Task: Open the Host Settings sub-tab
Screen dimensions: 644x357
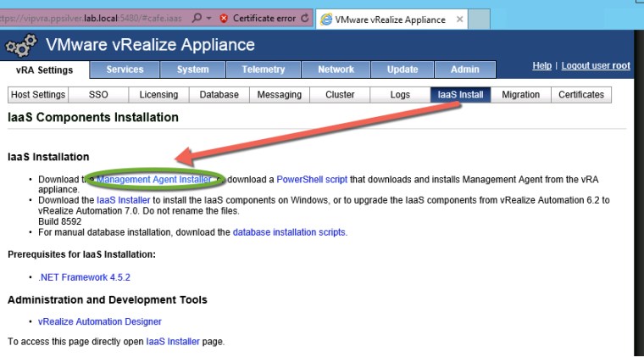Action: [x=38, y=94]
